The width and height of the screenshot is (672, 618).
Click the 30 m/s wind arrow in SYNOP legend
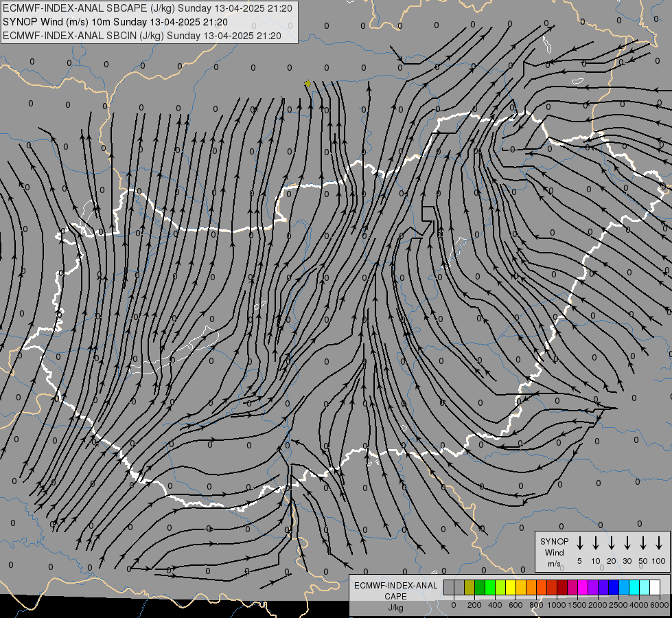click(627, 542)
